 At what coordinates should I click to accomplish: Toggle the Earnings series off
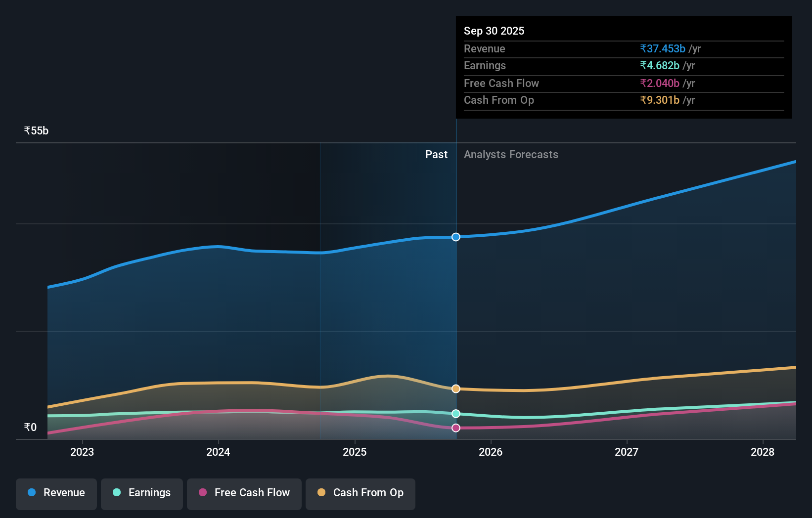[142, 494]
